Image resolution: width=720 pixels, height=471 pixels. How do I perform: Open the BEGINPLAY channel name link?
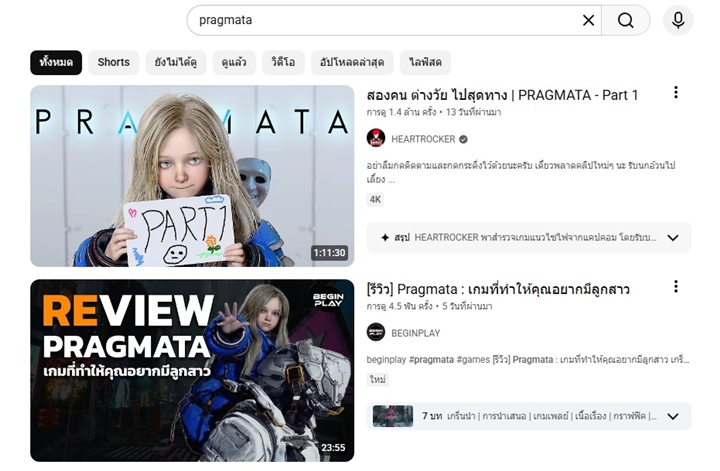416,333
